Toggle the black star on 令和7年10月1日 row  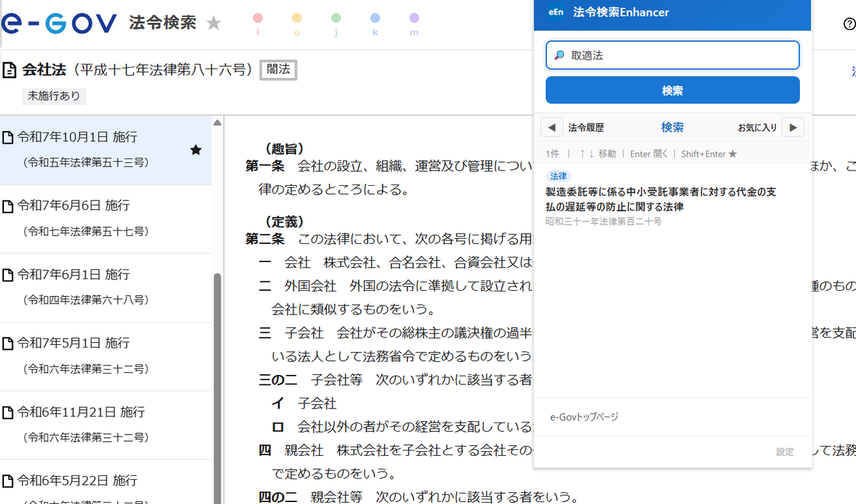tap(196, 150)
